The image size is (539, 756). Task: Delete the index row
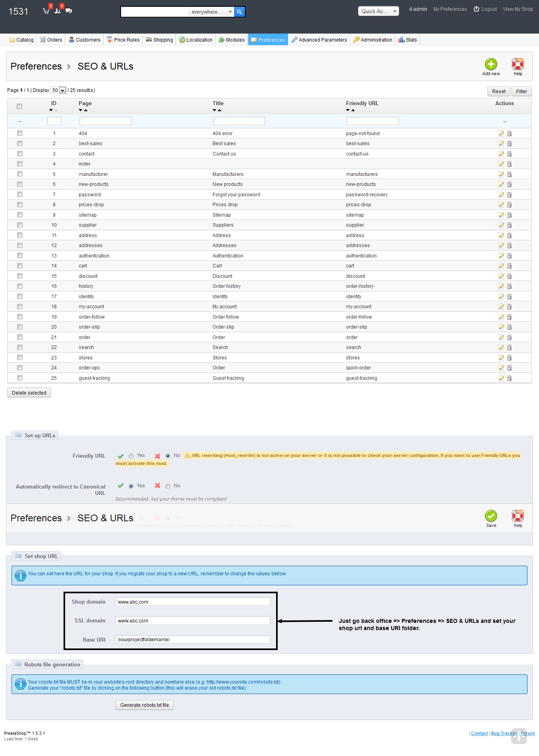click(509, 164)
